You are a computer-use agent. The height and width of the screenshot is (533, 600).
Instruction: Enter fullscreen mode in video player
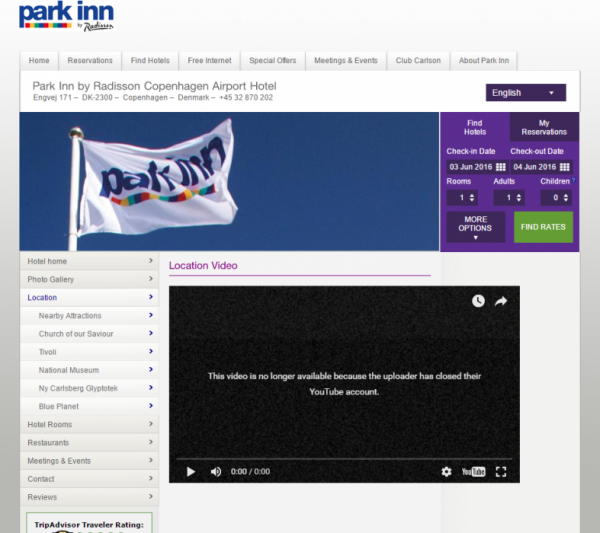click(501, 471)
